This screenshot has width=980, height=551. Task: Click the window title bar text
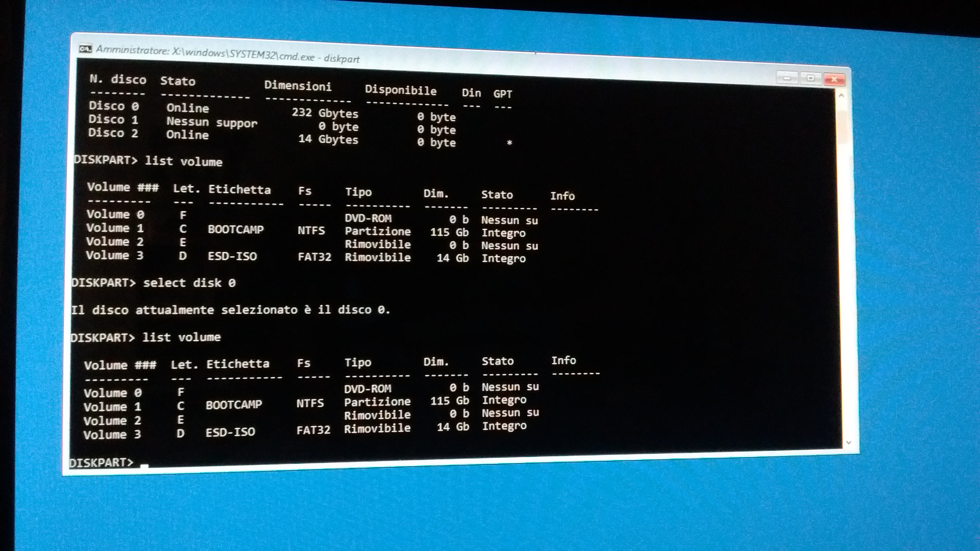pos(227,54)
